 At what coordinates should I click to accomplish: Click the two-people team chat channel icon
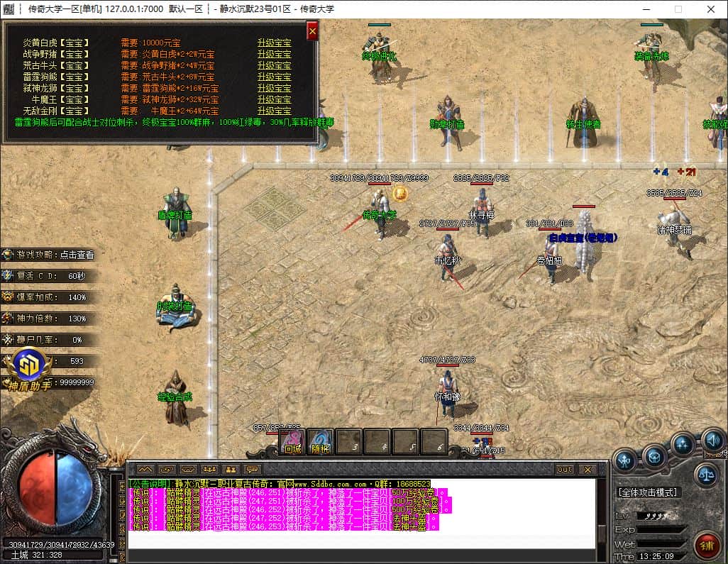click(231, 470)
